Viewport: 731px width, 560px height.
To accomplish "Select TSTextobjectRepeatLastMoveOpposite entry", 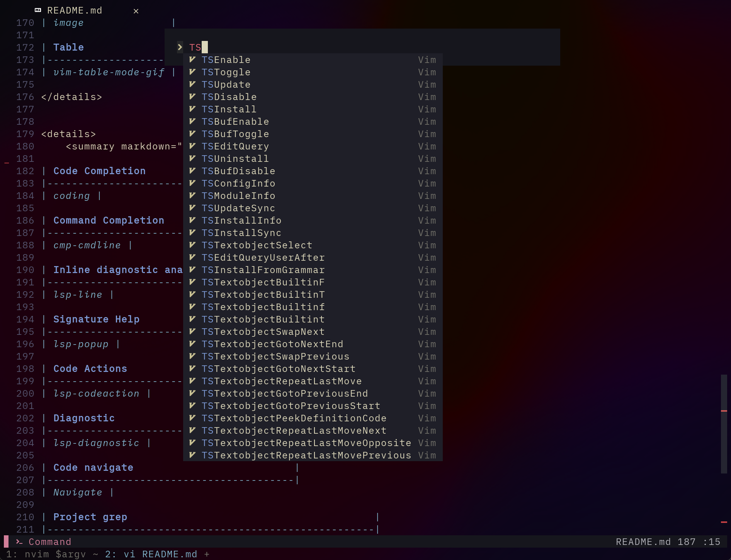I will (313, 443).
